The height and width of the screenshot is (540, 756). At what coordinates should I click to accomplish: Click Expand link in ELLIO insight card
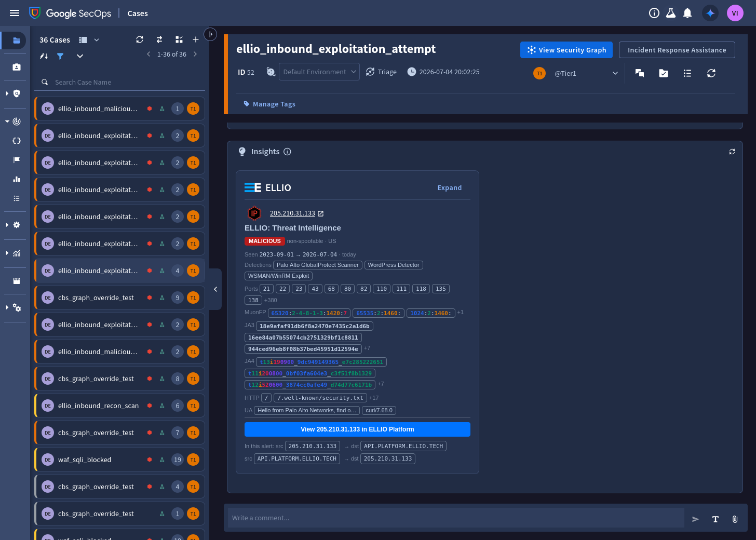pyautogui.click(x=450, y=188)
